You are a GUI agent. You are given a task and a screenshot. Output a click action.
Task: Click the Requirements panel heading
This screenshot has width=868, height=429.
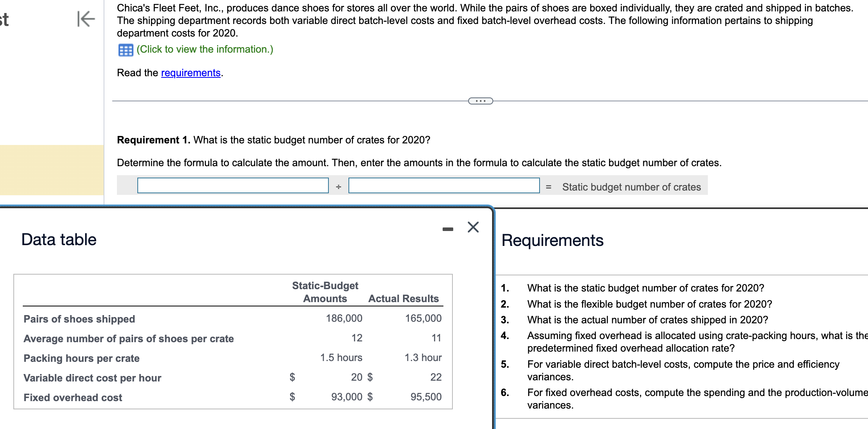(552, 240)
